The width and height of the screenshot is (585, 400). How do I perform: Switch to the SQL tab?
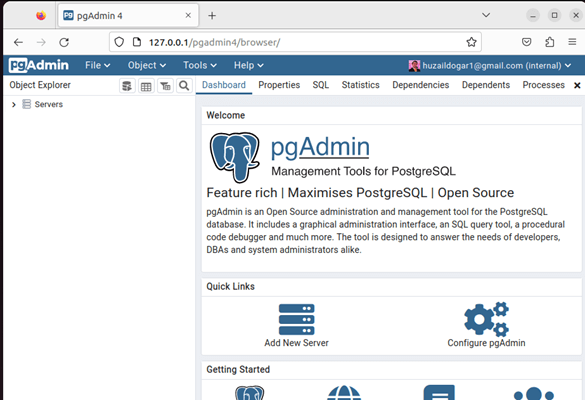point(320,85)
